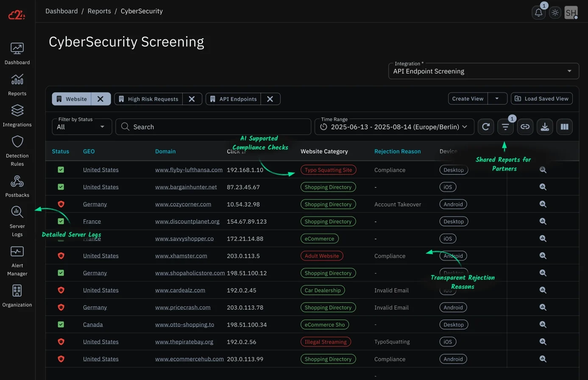Go to Reports breadcrumb
The image size is (588, 380).
pyautogui.click(x=99, y=11)
